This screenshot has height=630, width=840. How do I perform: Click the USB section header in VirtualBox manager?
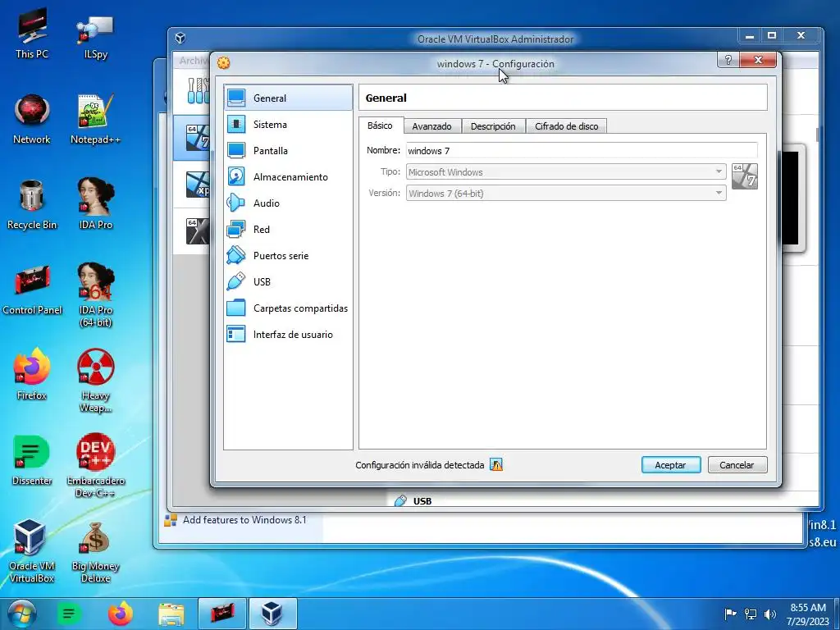point(422,501)
